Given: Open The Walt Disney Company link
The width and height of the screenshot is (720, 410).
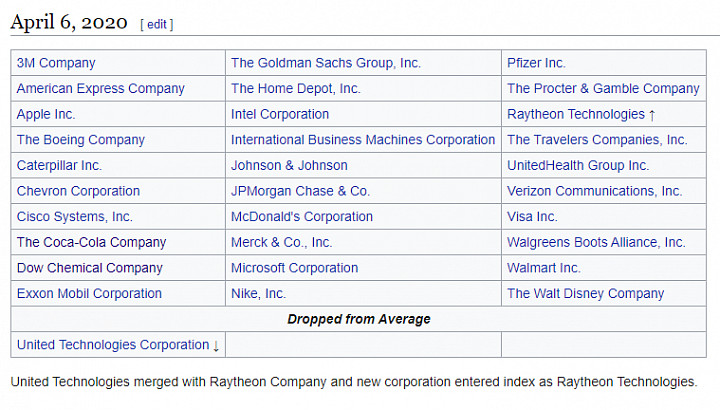Looking at the screenshot, I should 585,294.
